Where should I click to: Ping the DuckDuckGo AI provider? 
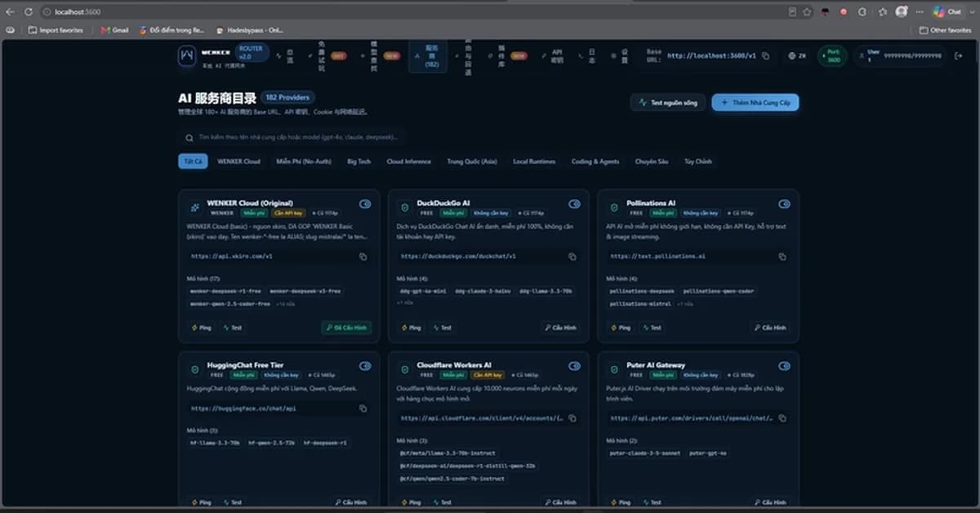click(411, 328)
